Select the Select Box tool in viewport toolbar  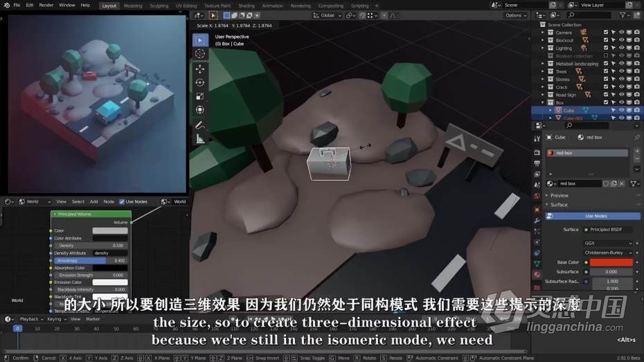pyautogui.click(x=200, y=40)
